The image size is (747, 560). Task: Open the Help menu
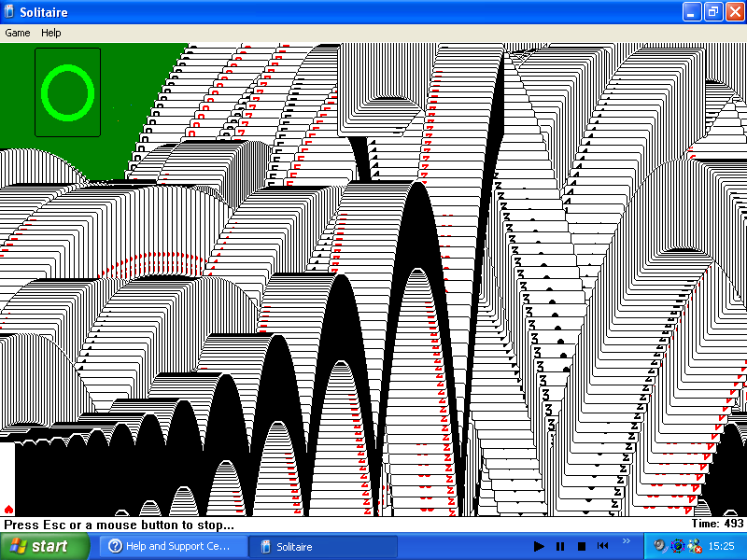pyautogui.click(x=50, y=33)
